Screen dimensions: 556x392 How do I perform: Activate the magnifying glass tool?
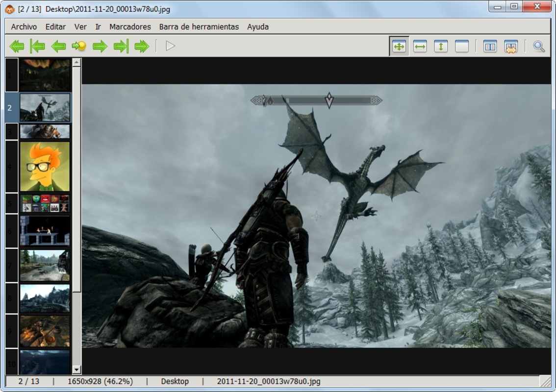tap(539, 47)
